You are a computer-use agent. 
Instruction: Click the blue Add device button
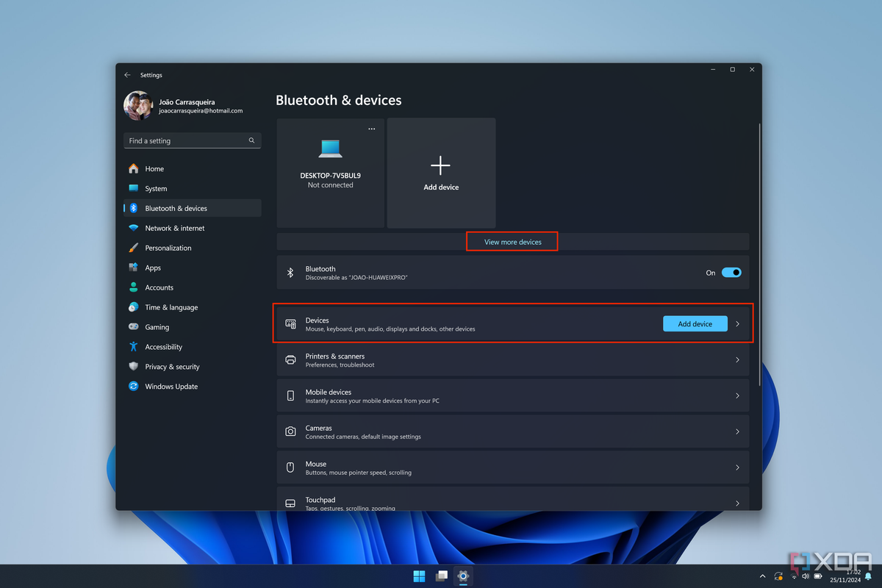click(x=695, y=323)
